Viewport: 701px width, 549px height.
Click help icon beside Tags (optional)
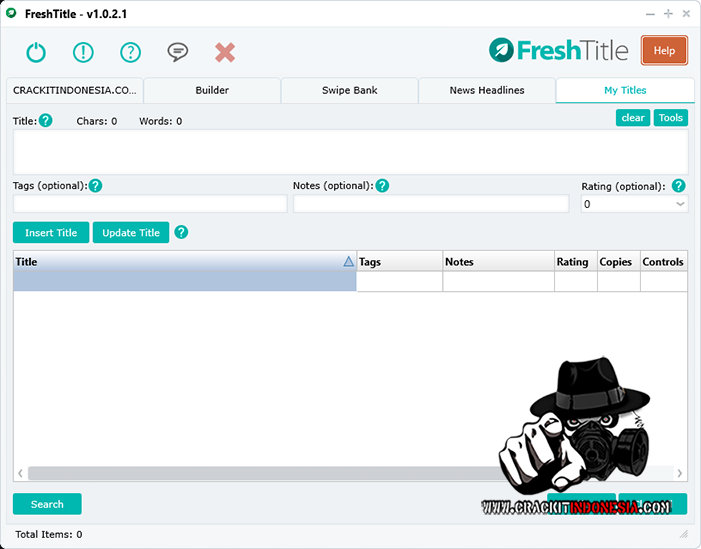tap(96, 186)
